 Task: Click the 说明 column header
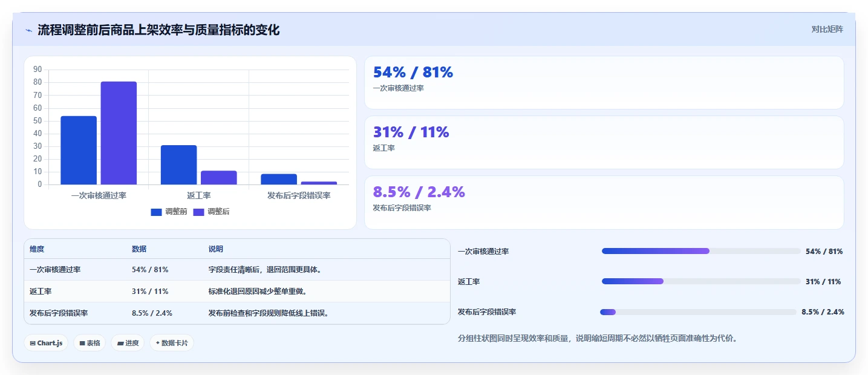click(x=216, y=249)
